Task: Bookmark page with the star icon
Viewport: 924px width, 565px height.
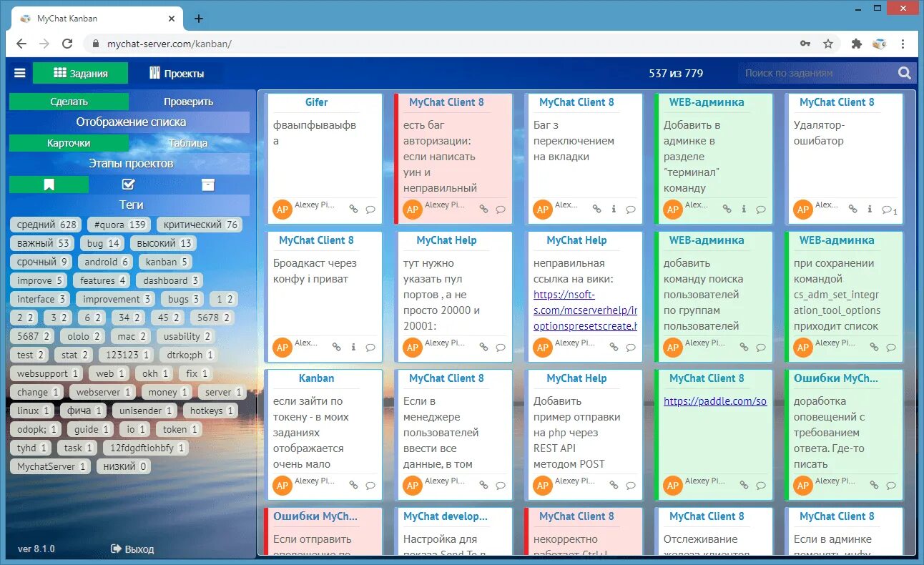Action: pyautogui.click(x=828, y=44)
